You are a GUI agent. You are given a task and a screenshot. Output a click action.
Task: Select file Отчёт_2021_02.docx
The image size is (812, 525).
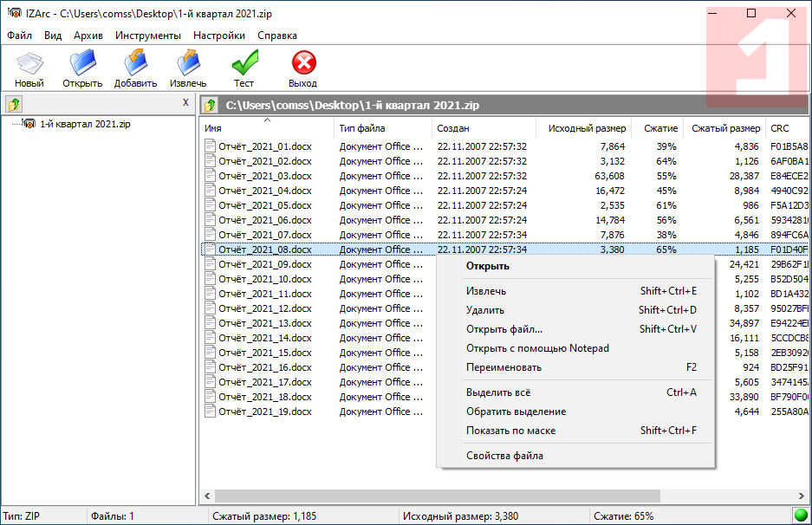tap(265, 161)
